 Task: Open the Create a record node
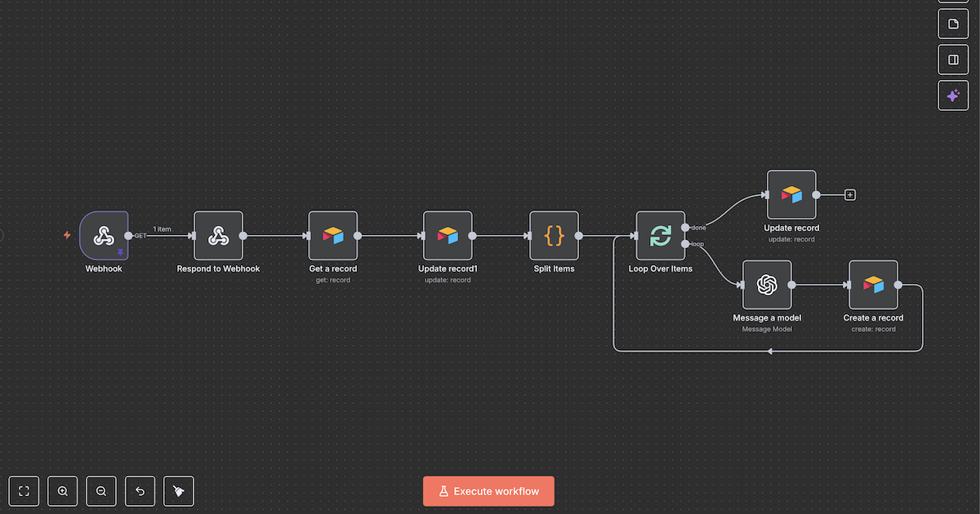click(873, 285)
